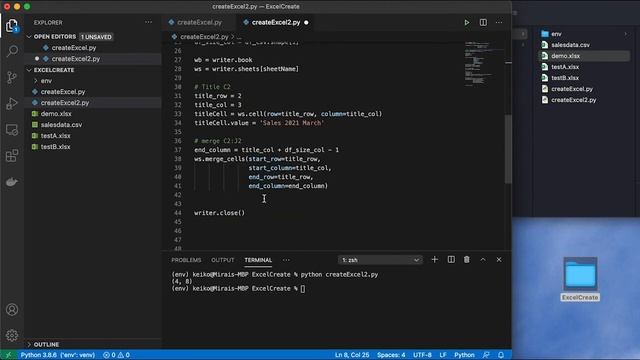
Task: Select createExcel2.py in Open Editors list
Action: [x=76, y=59]
